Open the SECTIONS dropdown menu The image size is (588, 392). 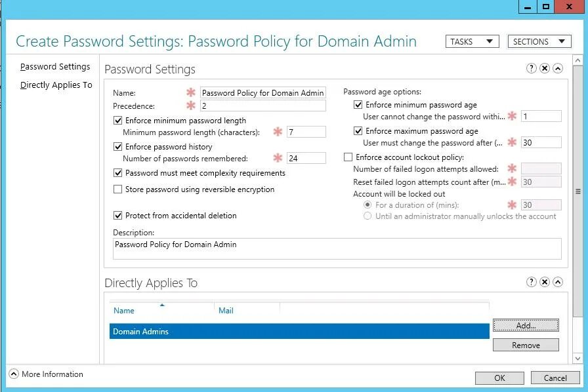coord(539,41)
